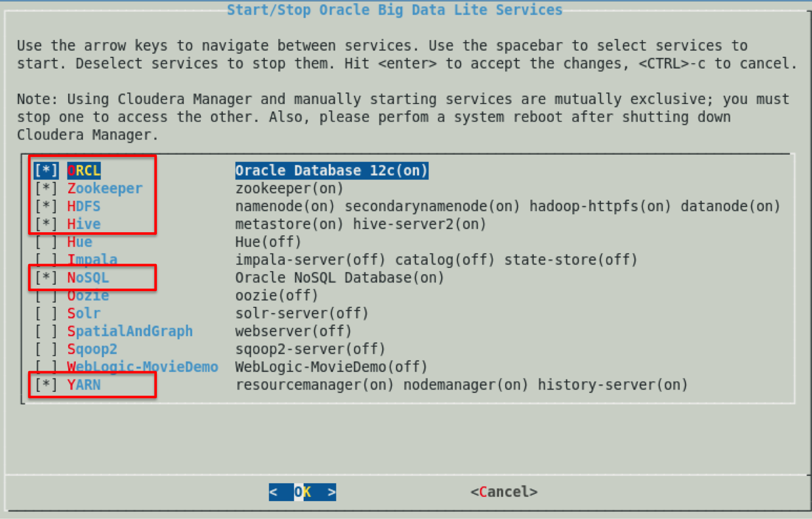
Task: Enable the Solr service
Action: pos(46,313)
